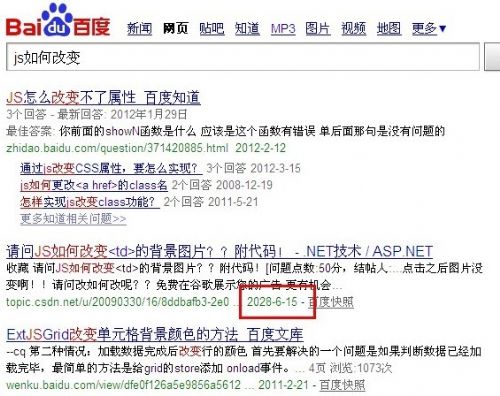
Task: Select the MP3 search tab
Action: [283, 29]
